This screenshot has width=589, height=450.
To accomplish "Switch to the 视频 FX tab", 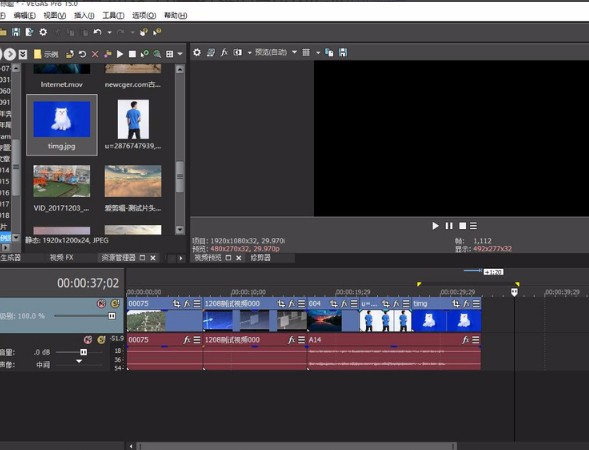I will tap(62, 258).
